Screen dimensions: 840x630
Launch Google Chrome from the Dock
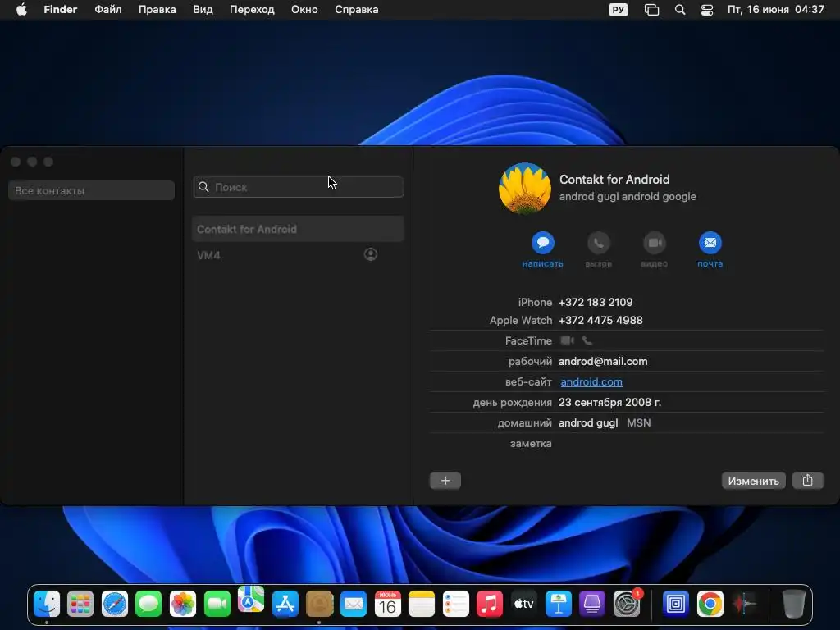(x=710, y=604)
